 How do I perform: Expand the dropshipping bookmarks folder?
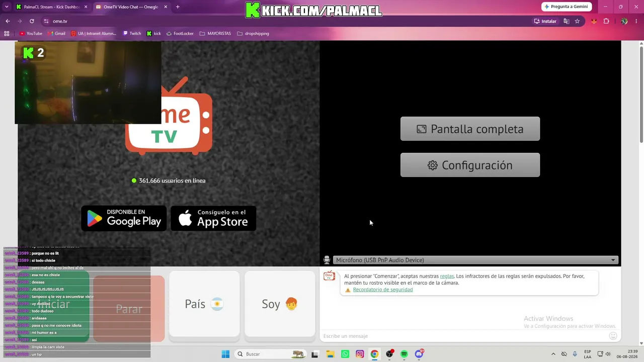tap(253, 34)
